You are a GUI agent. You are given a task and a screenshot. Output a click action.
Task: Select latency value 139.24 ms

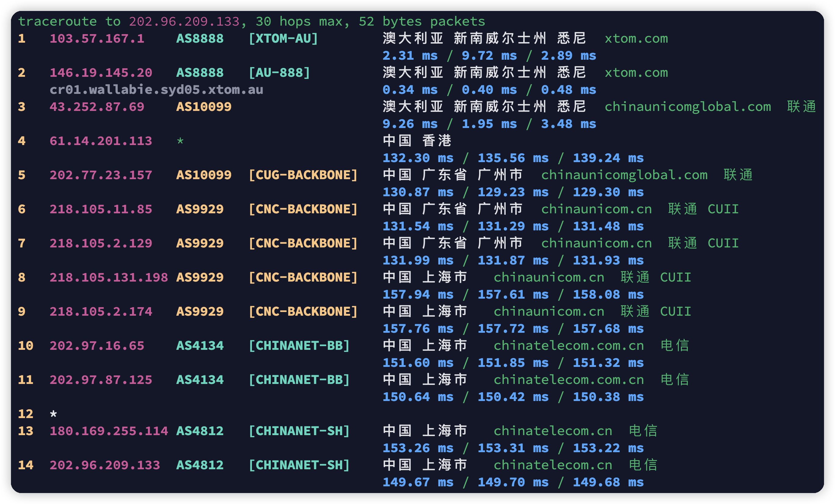click(608, 158)
